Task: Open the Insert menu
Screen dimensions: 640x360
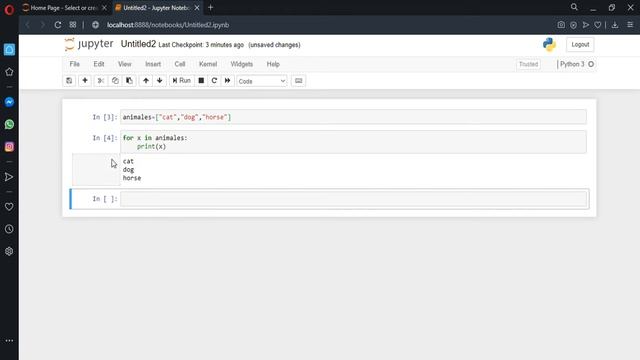Action: pos(153,64)
